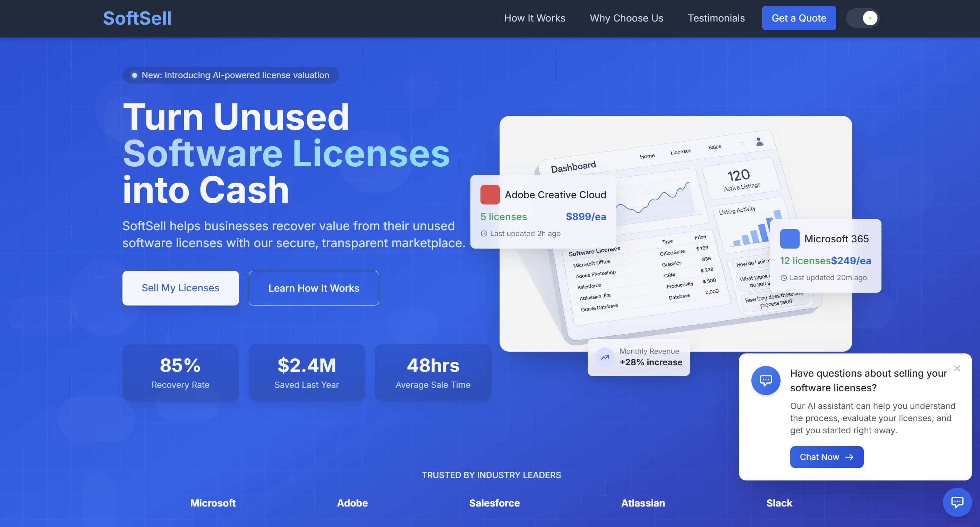Toggle the dark/light theme switch
The image size is (980, 527).
tap(862, 18)
